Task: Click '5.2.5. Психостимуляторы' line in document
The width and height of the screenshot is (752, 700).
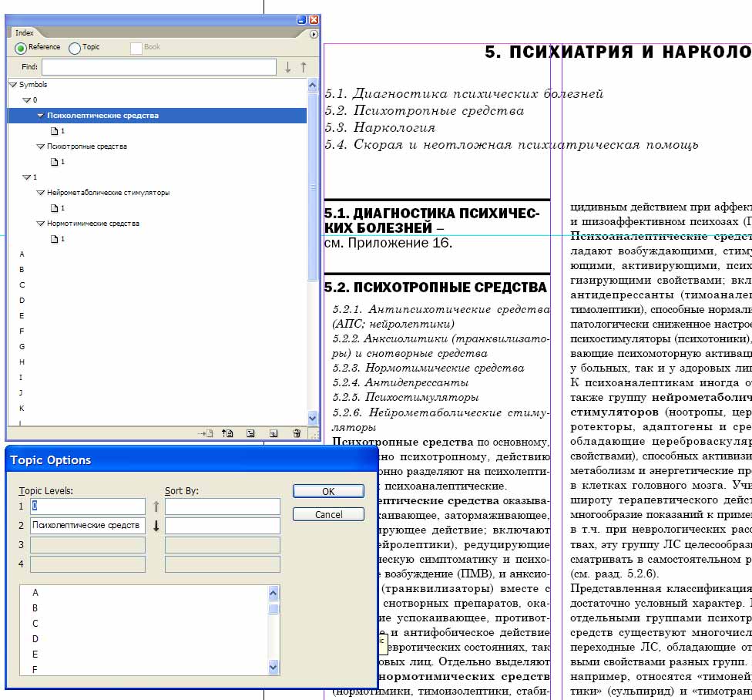Action: pyautogui.click(x=406, y=397)
